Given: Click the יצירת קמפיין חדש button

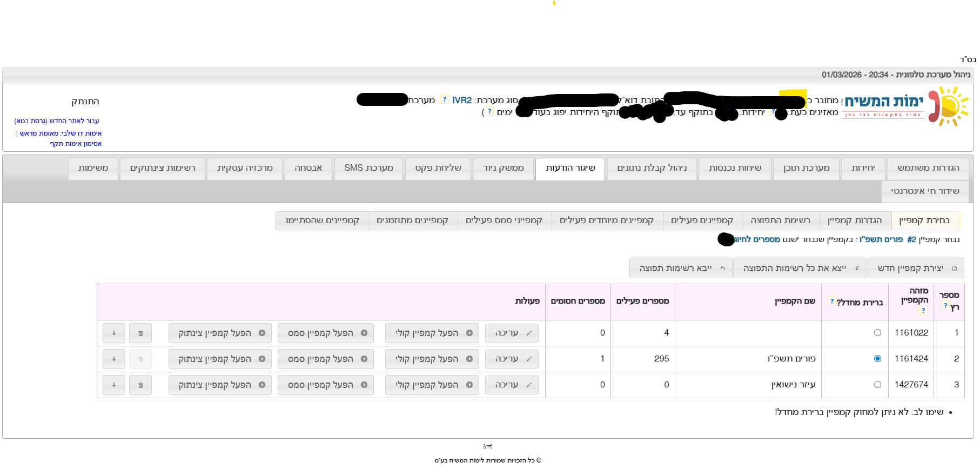Looking at the screenshot, I should coord(915,268).
